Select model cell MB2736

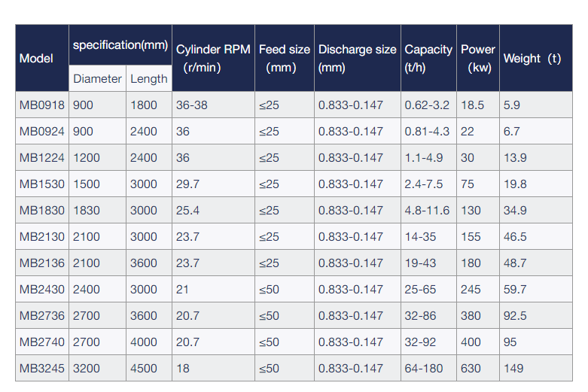pyautogui.click(x=42, y=315)
